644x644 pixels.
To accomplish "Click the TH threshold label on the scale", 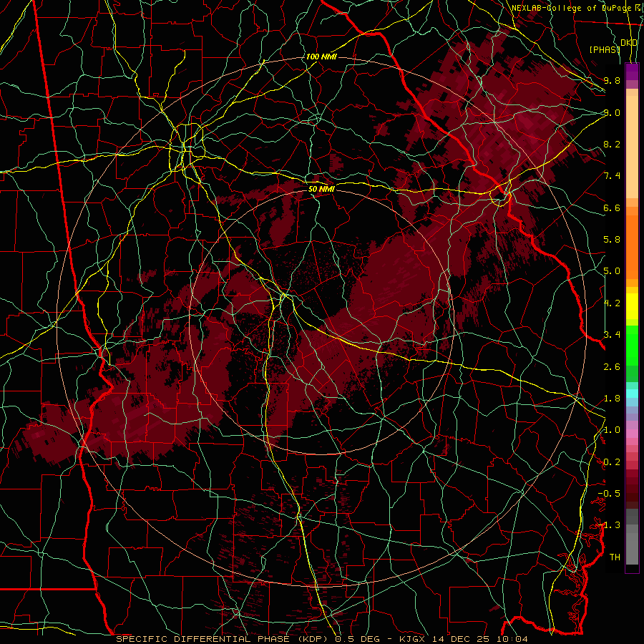I will [615, 557].
